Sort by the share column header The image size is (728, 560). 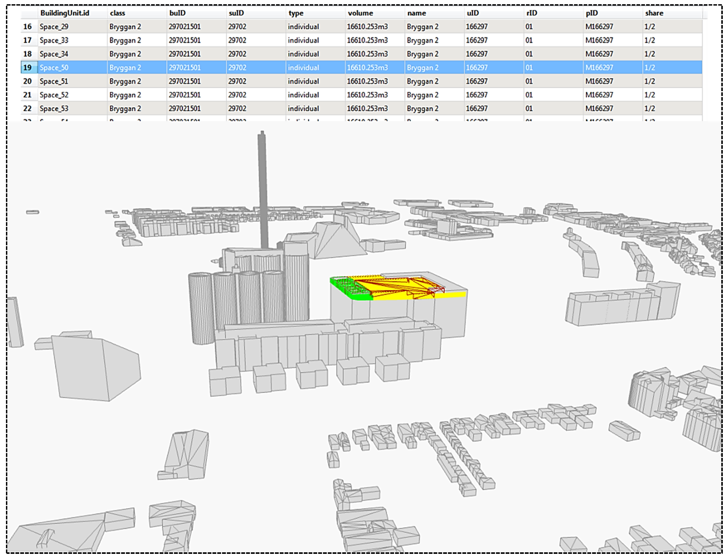654,13
